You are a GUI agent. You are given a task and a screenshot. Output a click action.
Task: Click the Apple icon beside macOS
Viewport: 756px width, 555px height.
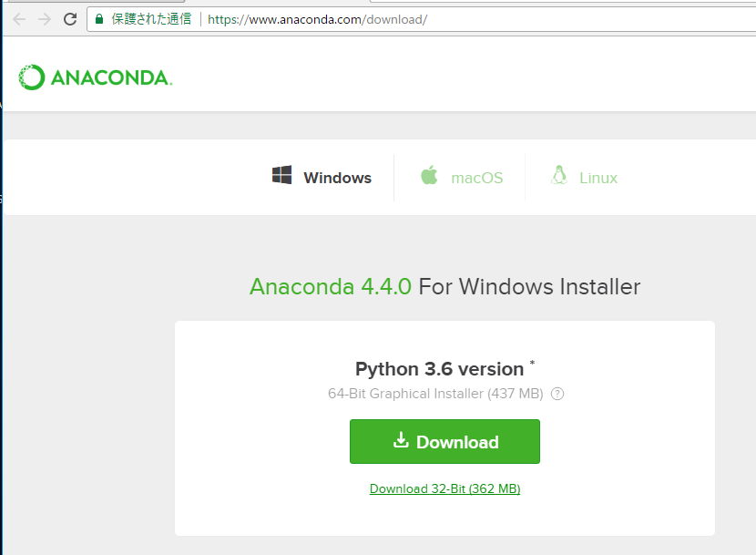pos(429,176)
